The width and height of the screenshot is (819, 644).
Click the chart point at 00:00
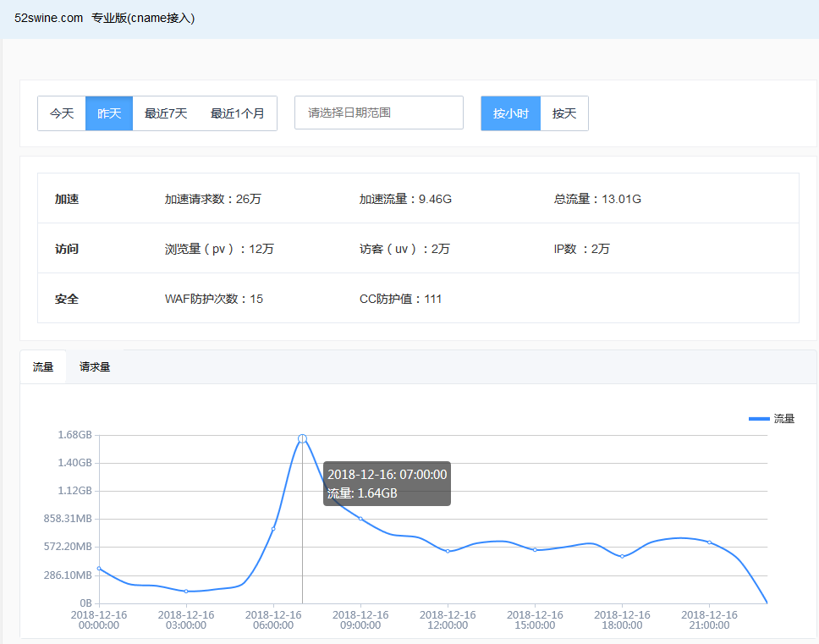(x=99, y=569)
